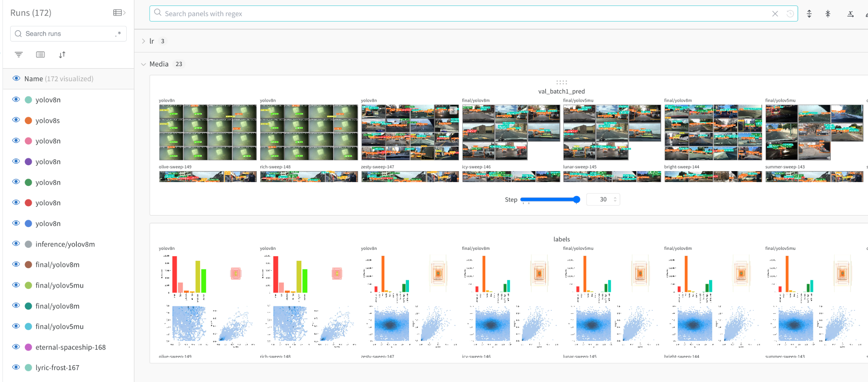Viewport: 868px width, 382px height.
Task: Enable regex matching in run search
Action: pyautogui.click(x=119, y=33)
